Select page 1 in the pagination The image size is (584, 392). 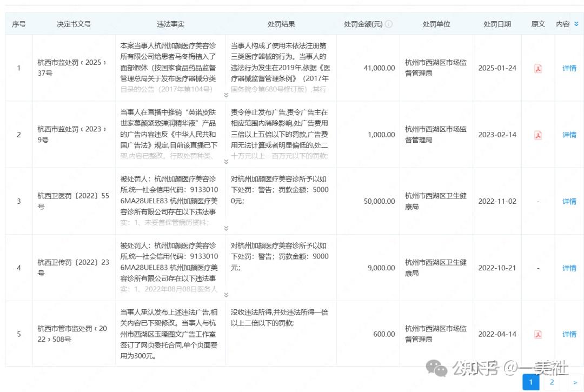click(531, 382)
